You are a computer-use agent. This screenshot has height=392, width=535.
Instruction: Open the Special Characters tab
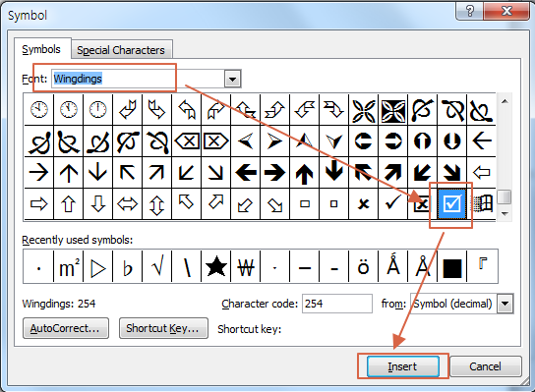[121, 50]
